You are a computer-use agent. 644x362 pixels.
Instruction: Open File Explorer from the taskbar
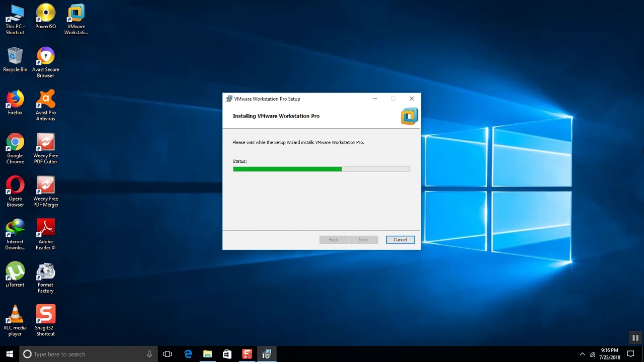pos(208,354)
